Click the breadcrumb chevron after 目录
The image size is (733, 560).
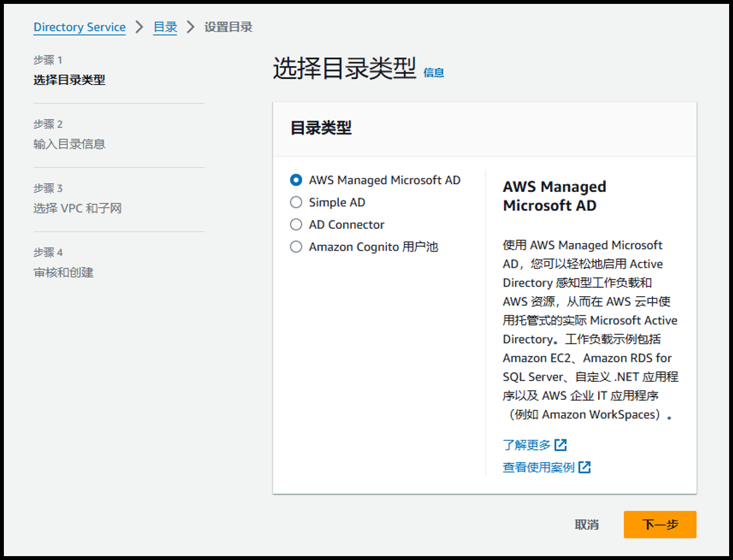pos(191,27)
